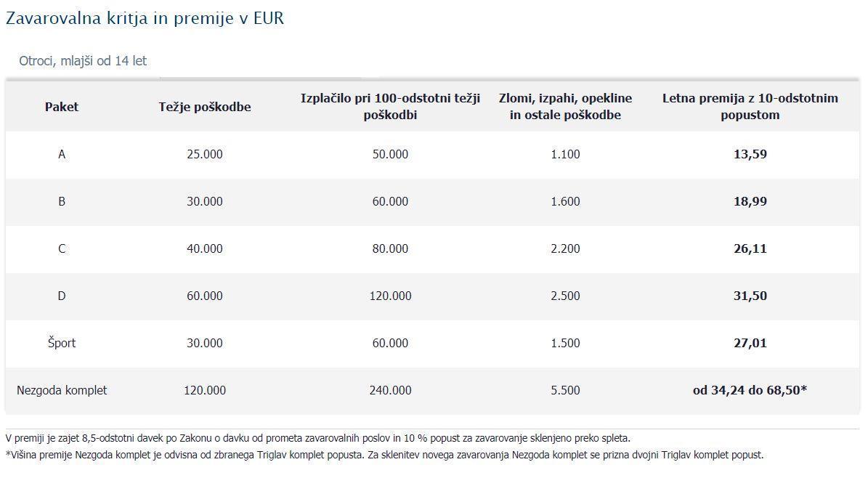Click the "Izplačilo pri 100-odstotni težji poškodbi" header
Viewport: 868px width, 478px height.
(390, 106)
